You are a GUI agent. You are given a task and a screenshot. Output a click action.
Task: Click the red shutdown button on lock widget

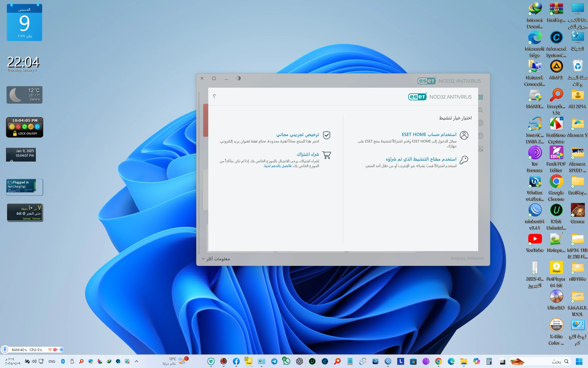click(x=18, y=127)
